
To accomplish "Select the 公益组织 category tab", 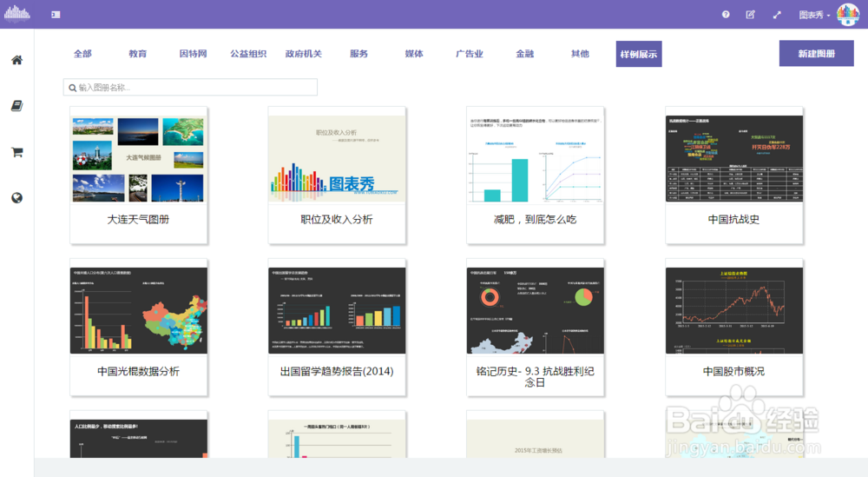I will point(248,54).
